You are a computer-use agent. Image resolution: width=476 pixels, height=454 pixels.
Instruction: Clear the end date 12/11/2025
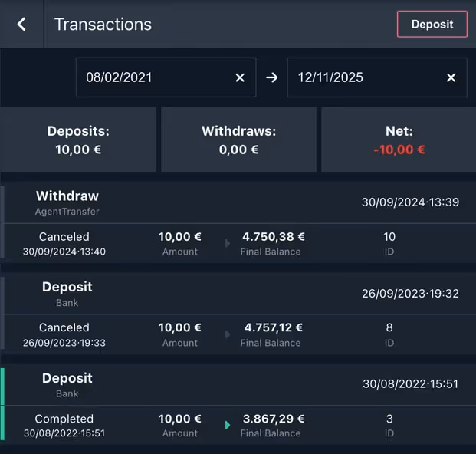[451, 77]
